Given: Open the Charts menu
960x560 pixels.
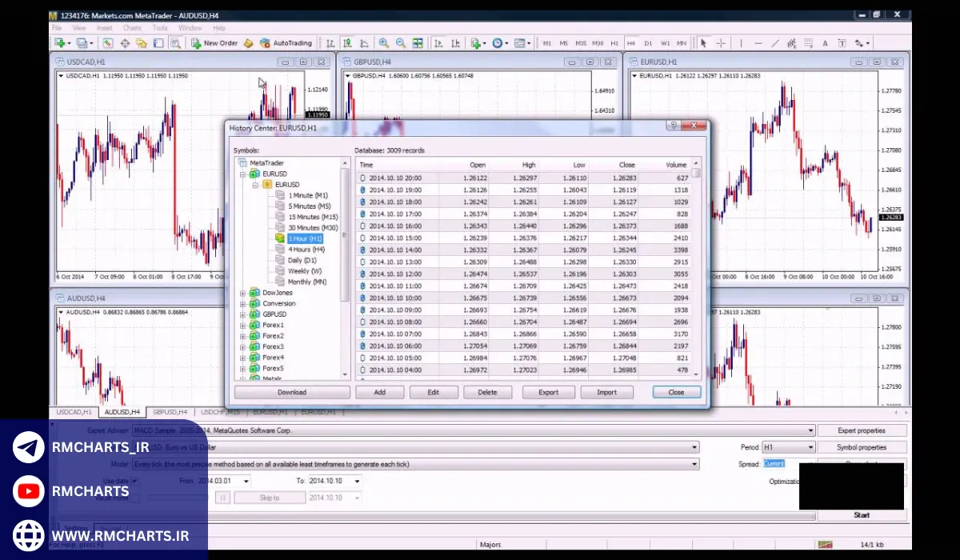Looking at the screenshot, I should (x=132, y=28).
